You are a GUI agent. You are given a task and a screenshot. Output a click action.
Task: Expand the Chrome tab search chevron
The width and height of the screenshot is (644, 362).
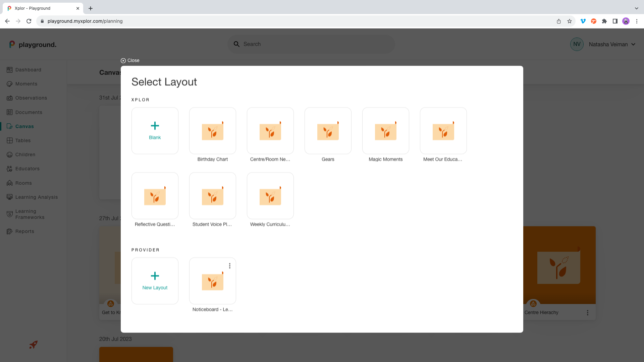coord(636,8)
